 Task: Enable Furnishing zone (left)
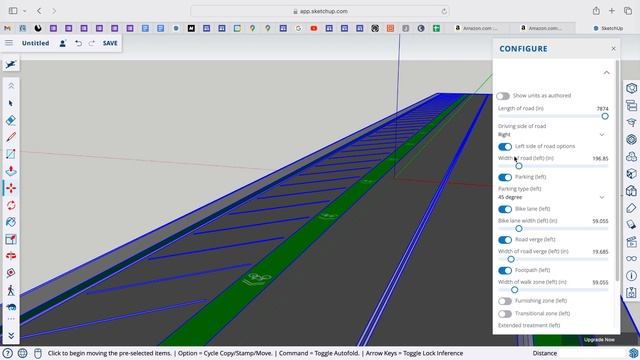point(505,301)
